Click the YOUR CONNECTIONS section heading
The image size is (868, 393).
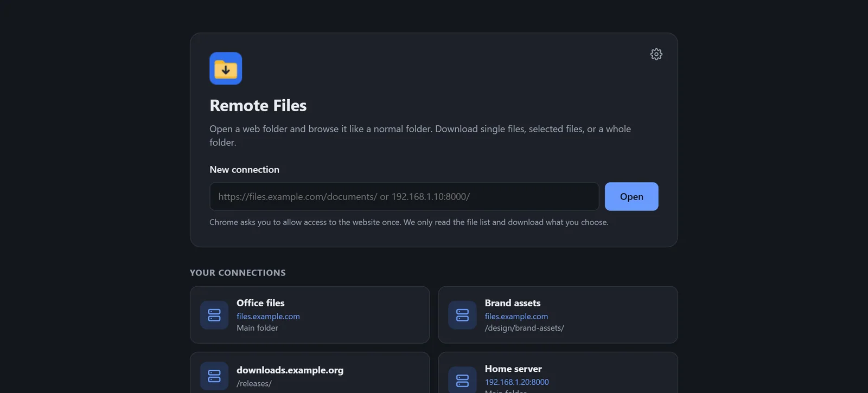pos(238,273)
